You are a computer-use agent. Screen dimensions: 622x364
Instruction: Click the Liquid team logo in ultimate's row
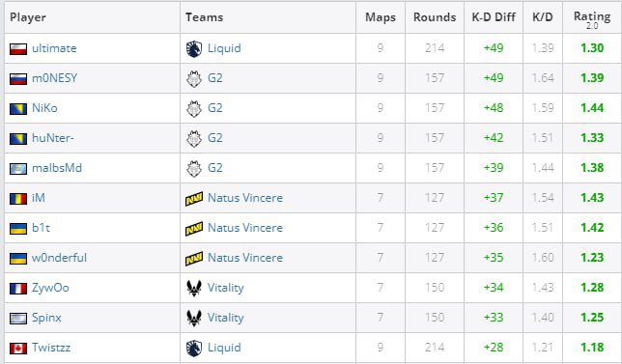click(x=194, y=49)
